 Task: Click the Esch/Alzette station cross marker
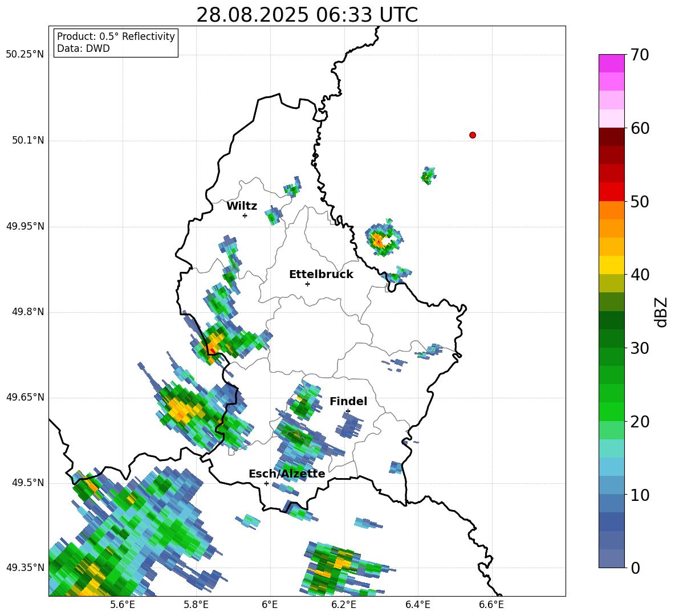coord(266,483)
